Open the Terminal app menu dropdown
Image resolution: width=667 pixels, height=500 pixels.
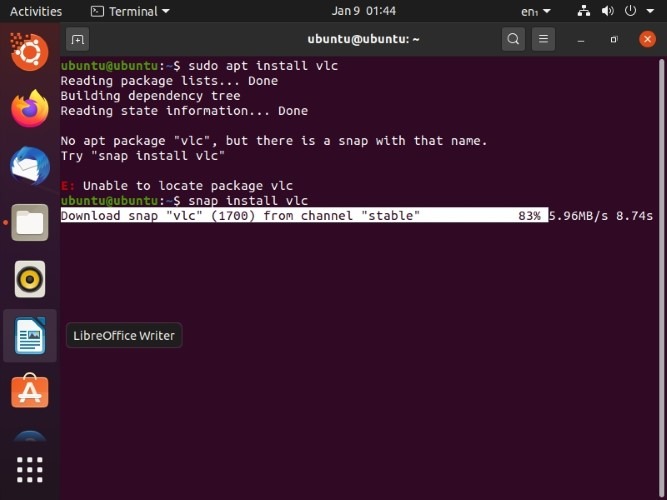tap(130, 11)
